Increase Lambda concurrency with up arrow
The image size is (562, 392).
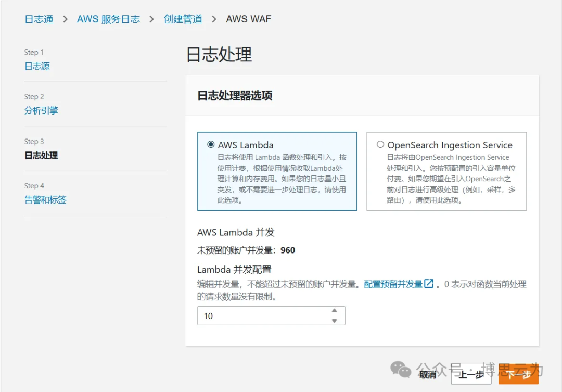(x=335, y=311)
